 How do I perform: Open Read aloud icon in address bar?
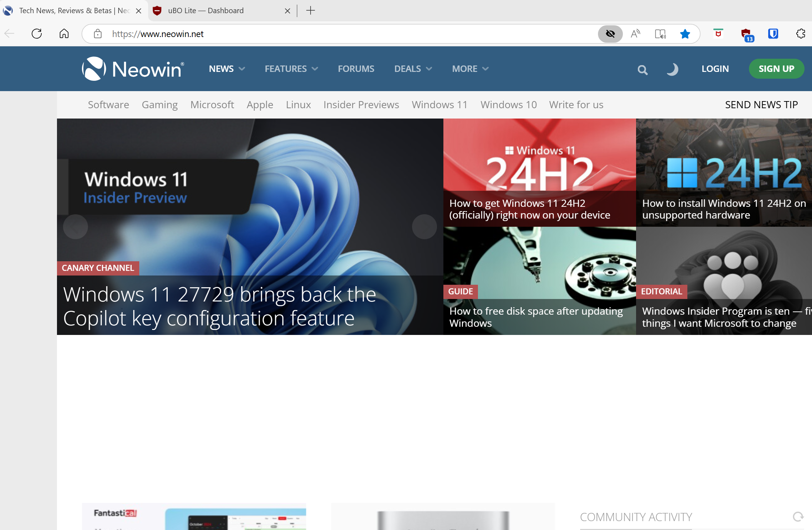pos(635,34)
